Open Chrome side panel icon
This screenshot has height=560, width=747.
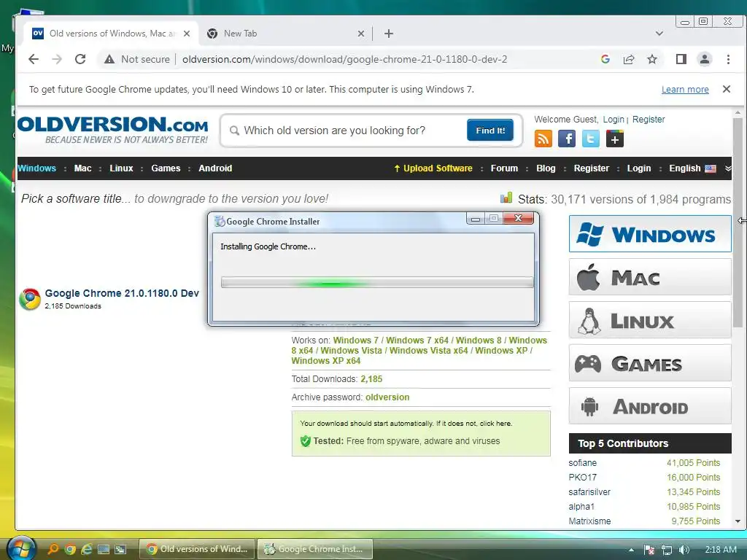(681, 59)
